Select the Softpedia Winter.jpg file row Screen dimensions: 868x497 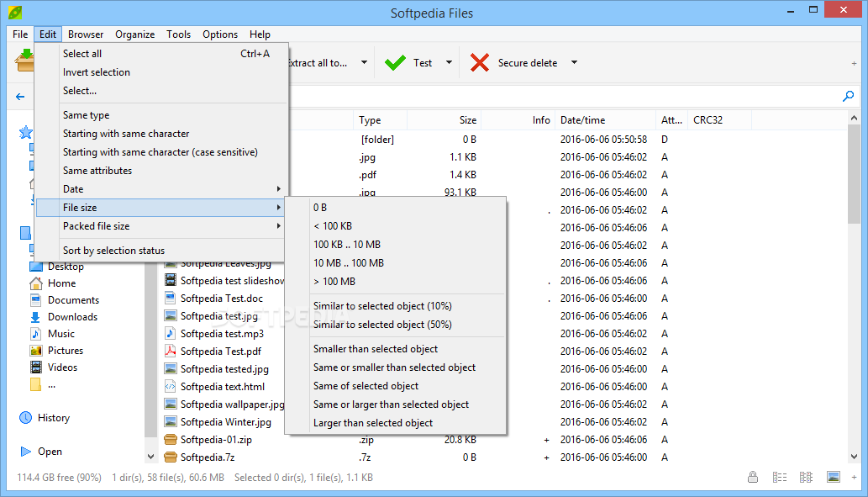tap(225, 422)
